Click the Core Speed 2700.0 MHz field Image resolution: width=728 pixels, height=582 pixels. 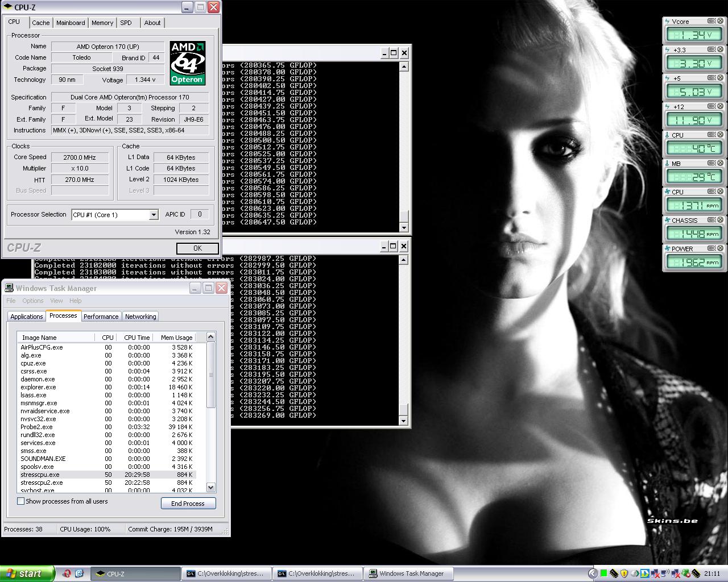(80, 157)
